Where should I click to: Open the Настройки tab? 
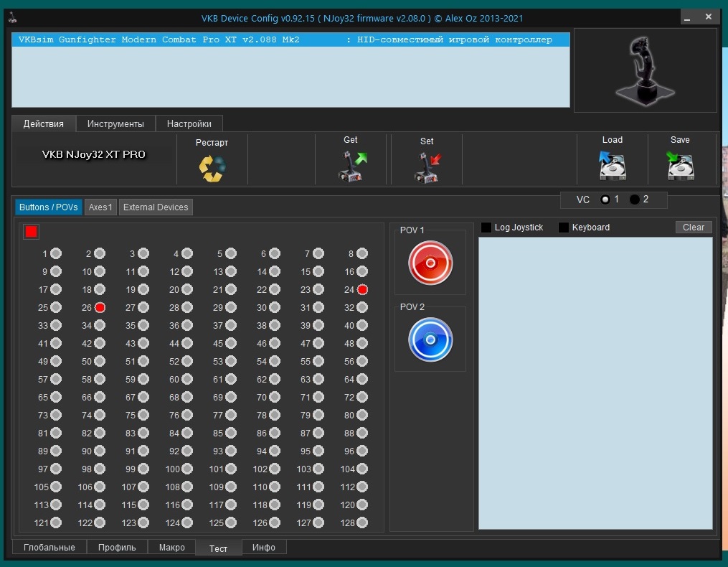(x=189, y=123)
